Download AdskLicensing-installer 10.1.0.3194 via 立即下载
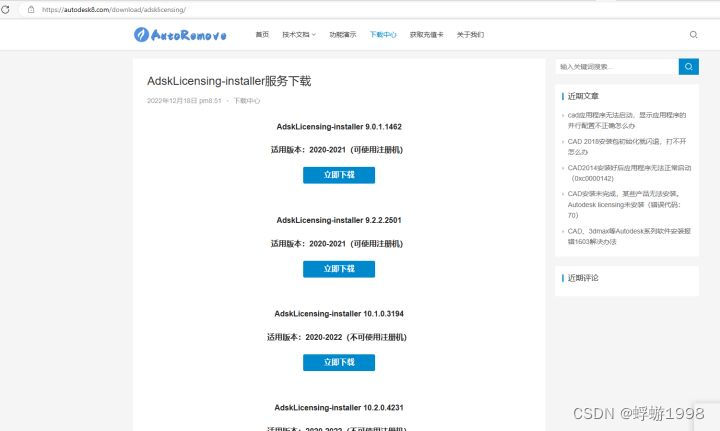Viewport: 720px width, 431px height. [x=339, y=363]
